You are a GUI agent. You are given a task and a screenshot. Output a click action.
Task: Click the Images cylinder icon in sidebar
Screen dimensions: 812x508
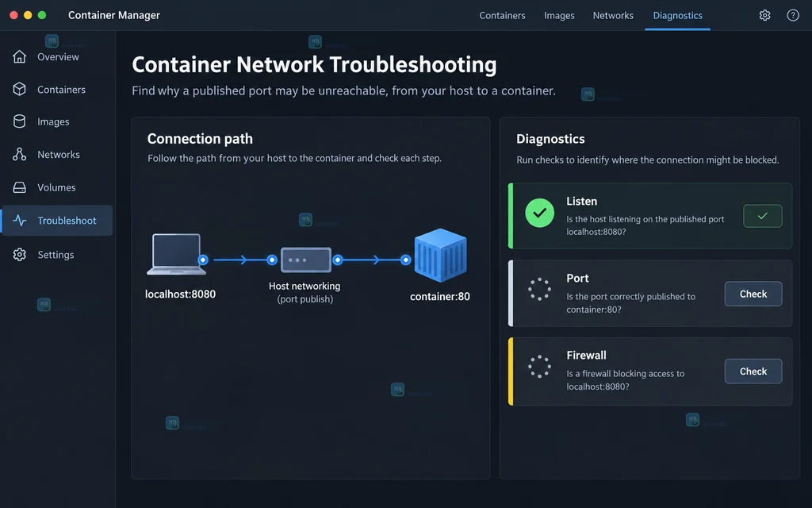tap(20, 121)
